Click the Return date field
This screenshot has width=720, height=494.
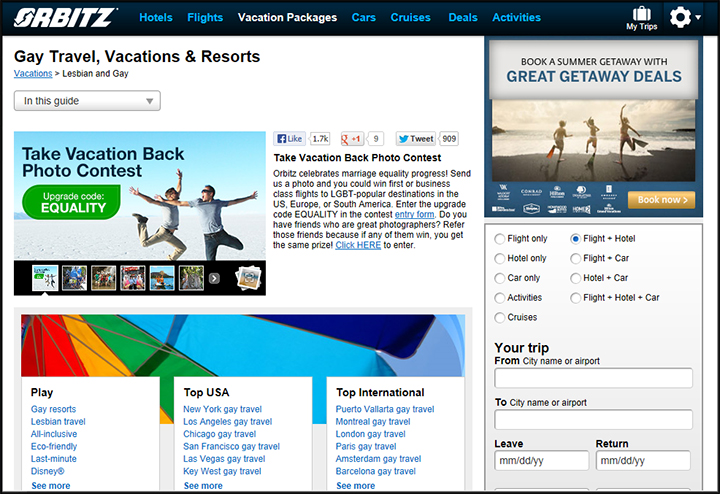click(x=643, y=460)
